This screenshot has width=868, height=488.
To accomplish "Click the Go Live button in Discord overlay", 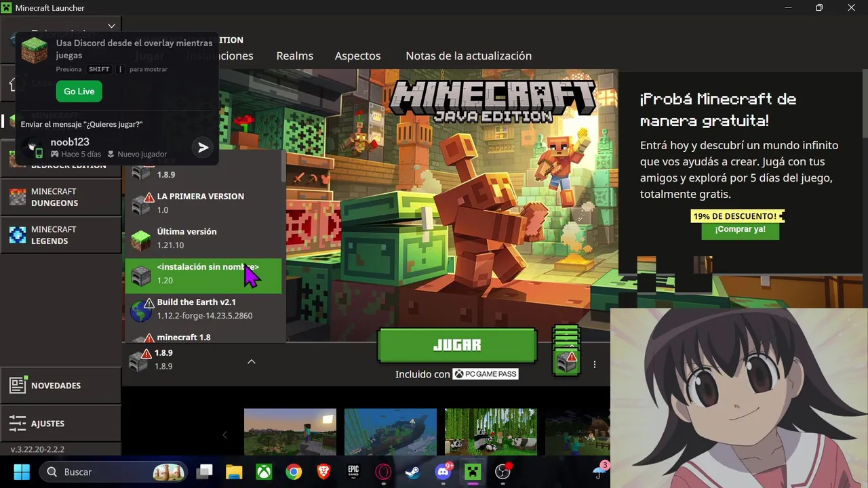I will (79, 91).
